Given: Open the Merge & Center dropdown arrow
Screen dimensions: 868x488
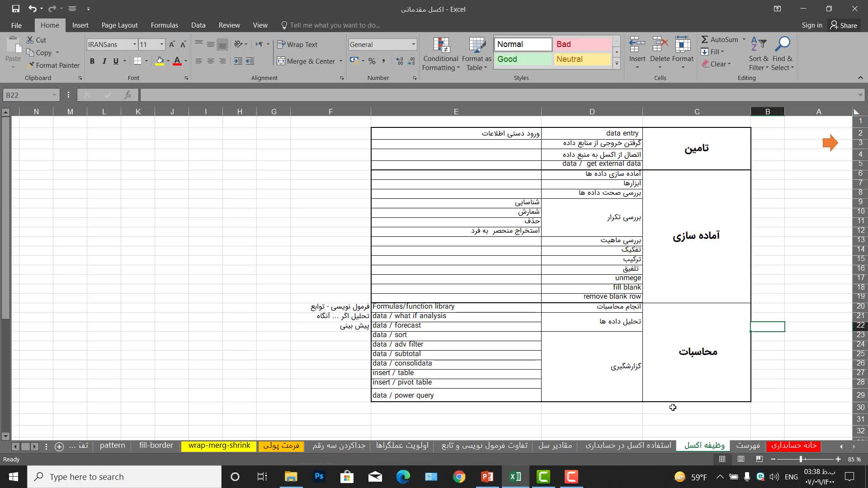Looking at the screenshot, I should (x=341, y=61).
